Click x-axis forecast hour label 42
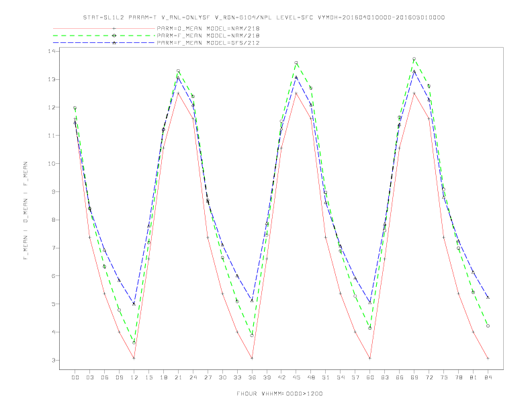 tap(281, 377)
